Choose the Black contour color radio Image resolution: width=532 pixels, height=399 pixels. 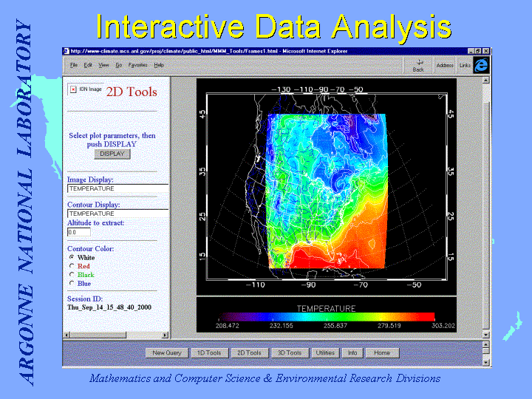coord(72,275)
